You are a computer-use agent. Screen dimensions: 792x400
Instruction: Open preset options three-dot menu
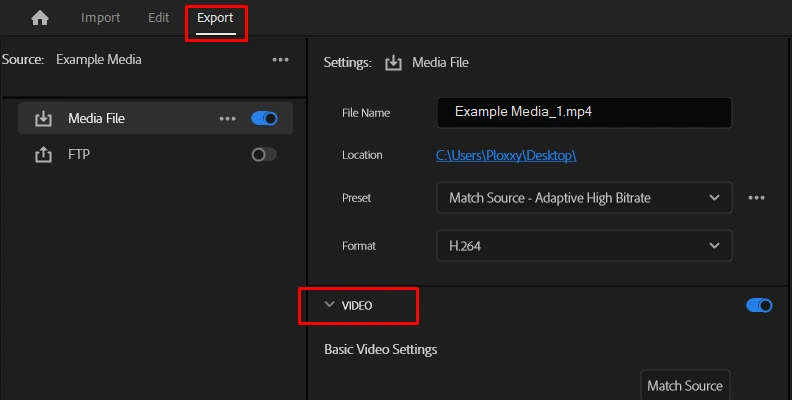tap(756, 197)
